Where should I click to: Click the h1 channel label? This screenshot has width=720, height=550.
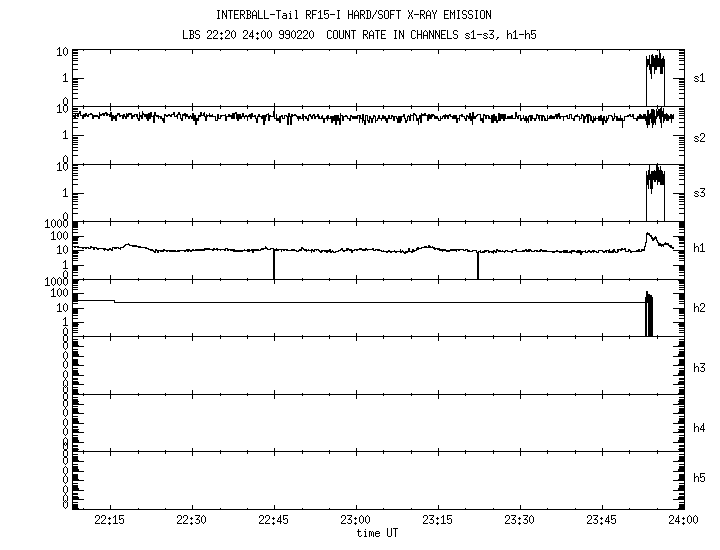point(700,249)
